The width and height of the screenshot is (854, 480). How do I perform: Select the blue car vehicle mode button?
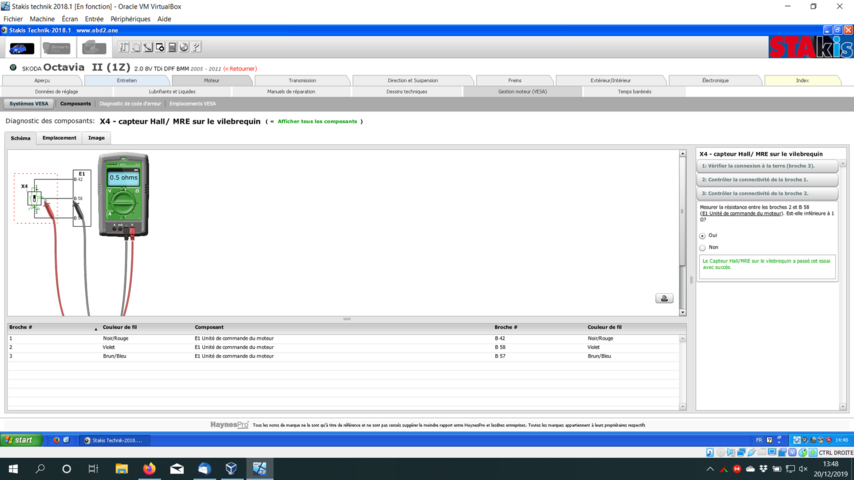tap(21, 48)
